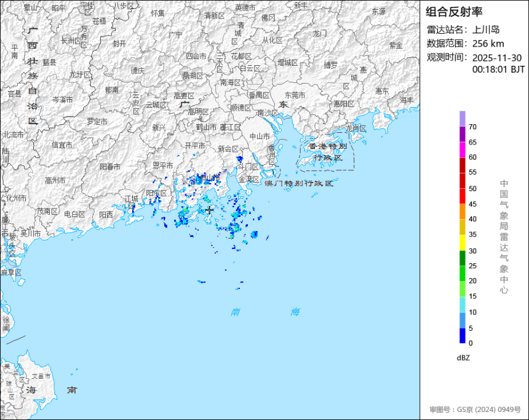Click the 文昌市 label on Hainan
The width and height of the screenshot is (529, 420).
(x=41, y=376)
